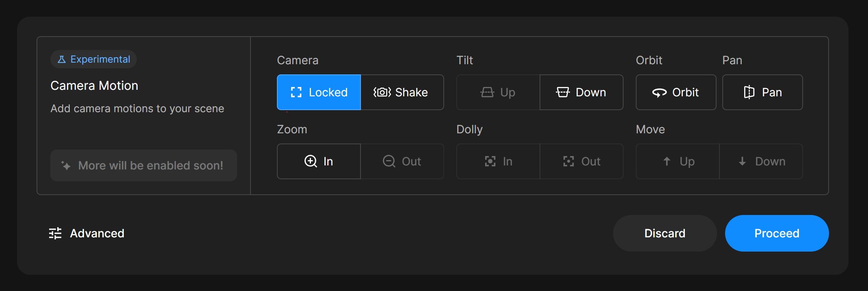The width and height of the screenshot is (868, 291).
Task: Click the Dolly In icon
Action: click(x=490, y=161)
